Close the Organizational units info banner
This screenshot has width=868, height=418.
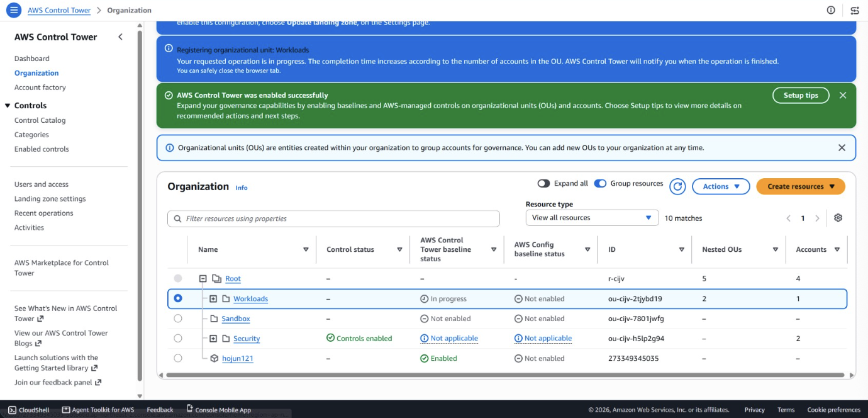coord(842,147)
